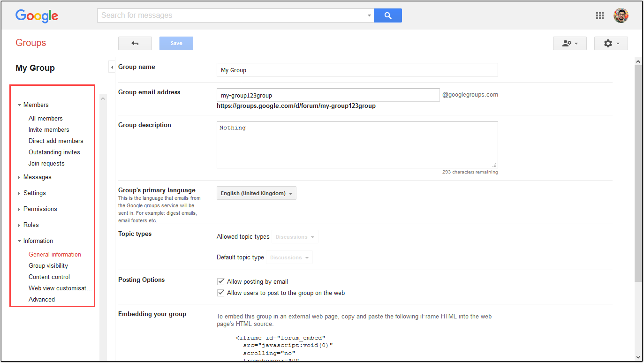Click inside the Group name field
Image resolution: width=644 pixels, height=363 pixels.
coord(356,69)
